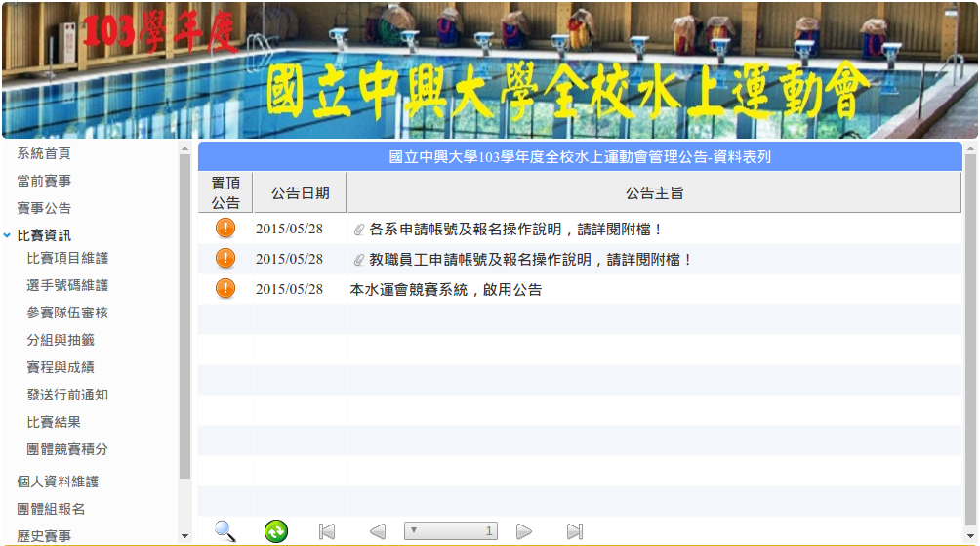Click the sidebar scrollbar thumb
The image size is (980, 546).
[184, 316]
